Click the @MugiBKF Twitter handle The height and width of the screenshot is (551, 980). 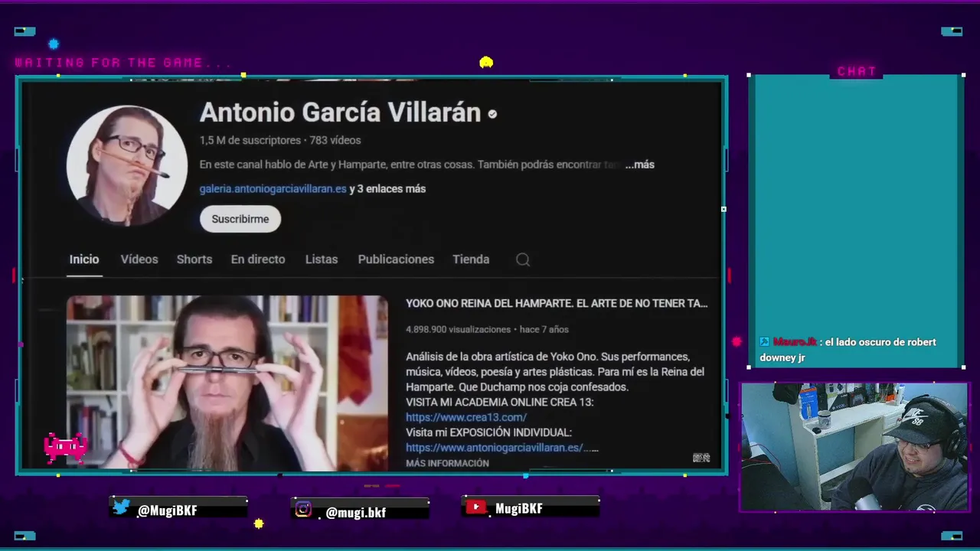[x=168, y=510]
